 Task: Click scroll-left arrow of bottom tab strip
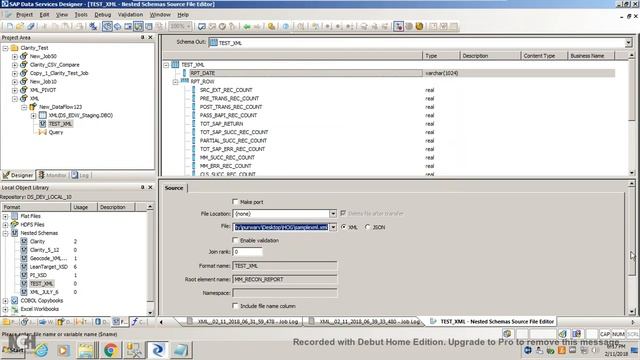[x=161, y=322]
